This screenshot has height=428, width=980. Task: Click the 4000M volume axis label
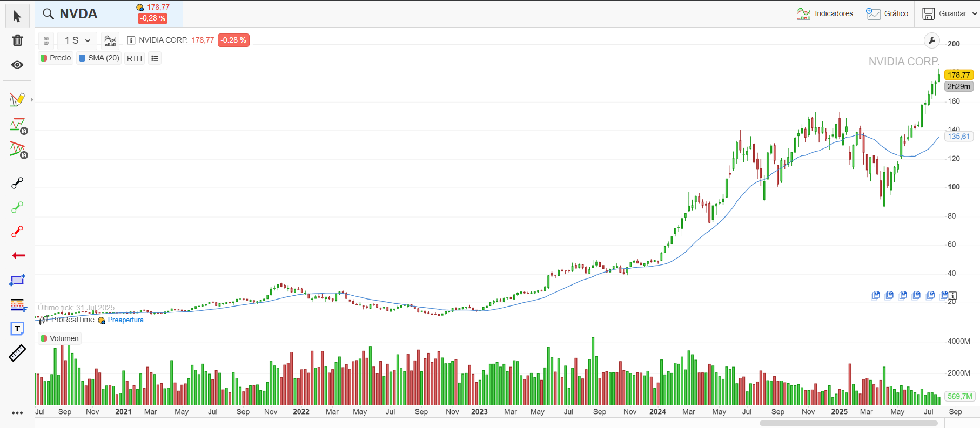pyautogui.click(x=959, y=341)
